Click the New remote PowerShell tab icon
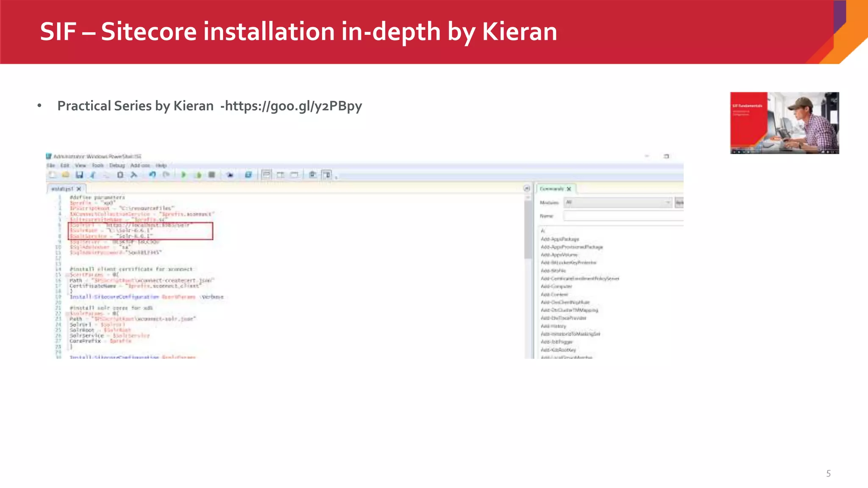The height and width of the screenshot is (488, 868). pos(230,175)
